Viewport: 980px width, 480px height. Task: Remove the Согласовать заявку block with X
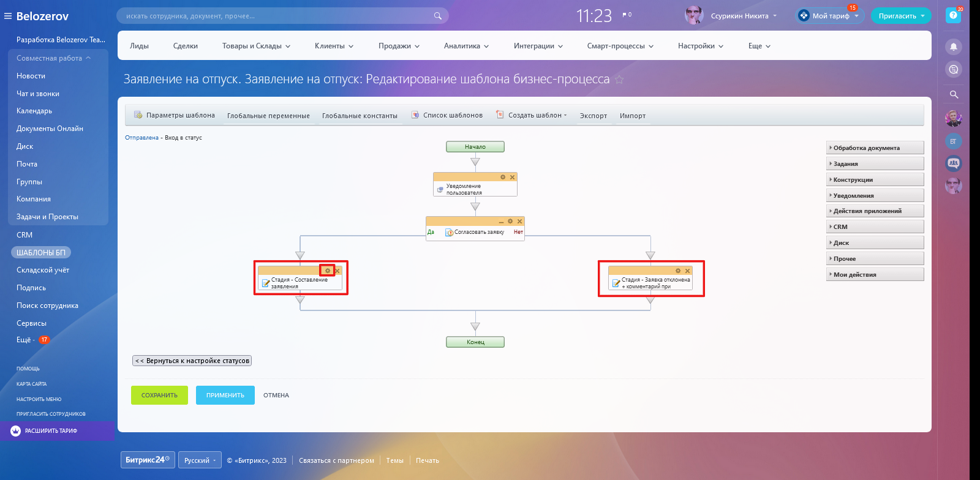click(x=519, y=221)
